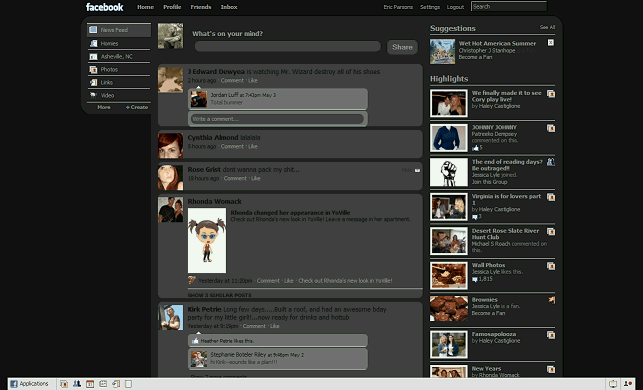Click Become a Fan under Brownies

488,313
